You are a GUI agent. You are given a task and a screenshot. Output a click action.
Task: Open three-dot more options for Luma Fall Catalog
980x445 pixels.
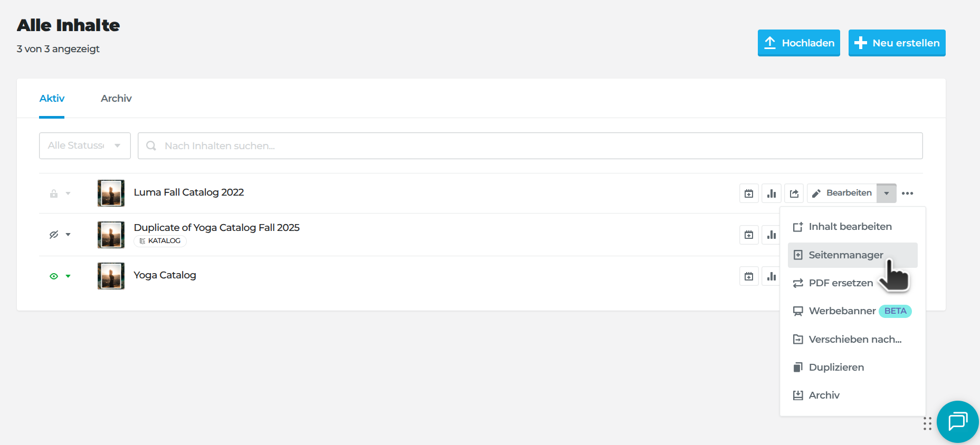(x=908, y=194)
